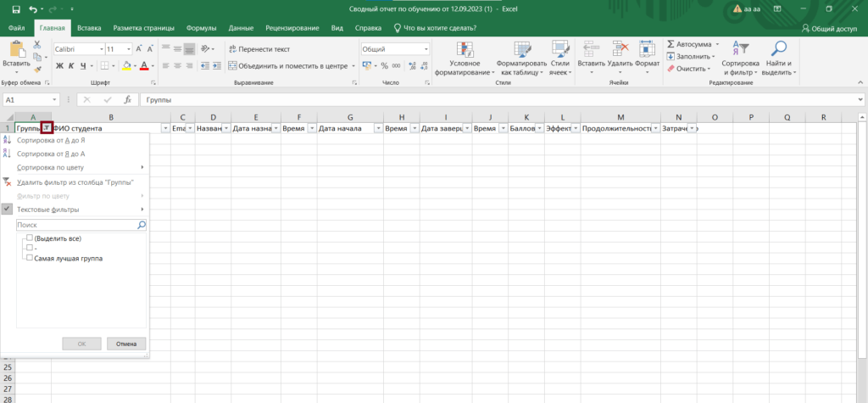Click the Save icon in quick access
The width and height of the screenshot is (868, 403).
point(16,9)
